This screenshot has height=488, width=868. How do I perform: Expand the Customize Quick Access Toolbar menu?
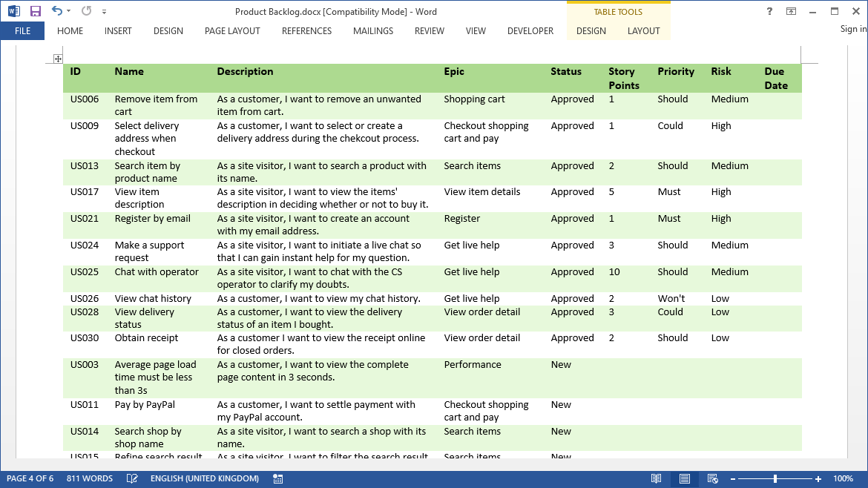[x=104, y=10]
